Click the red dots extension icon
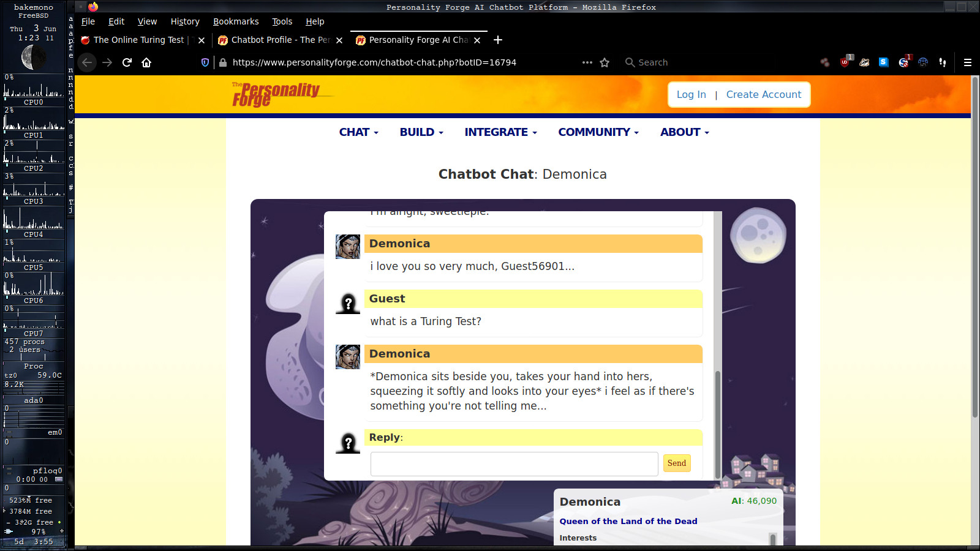Viewport: 980px width, 551px height. [x=825, y=62]
